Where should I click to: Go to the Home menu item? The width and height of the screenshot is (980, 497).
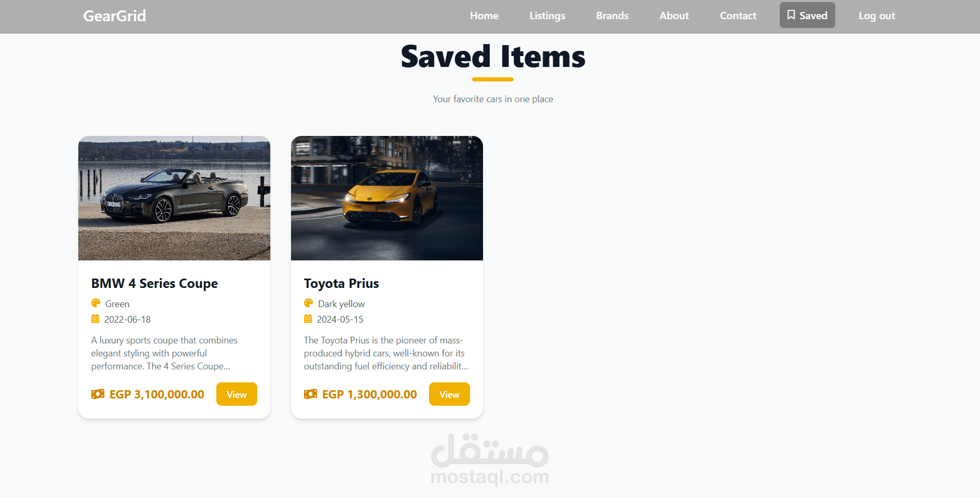point(484,16)
